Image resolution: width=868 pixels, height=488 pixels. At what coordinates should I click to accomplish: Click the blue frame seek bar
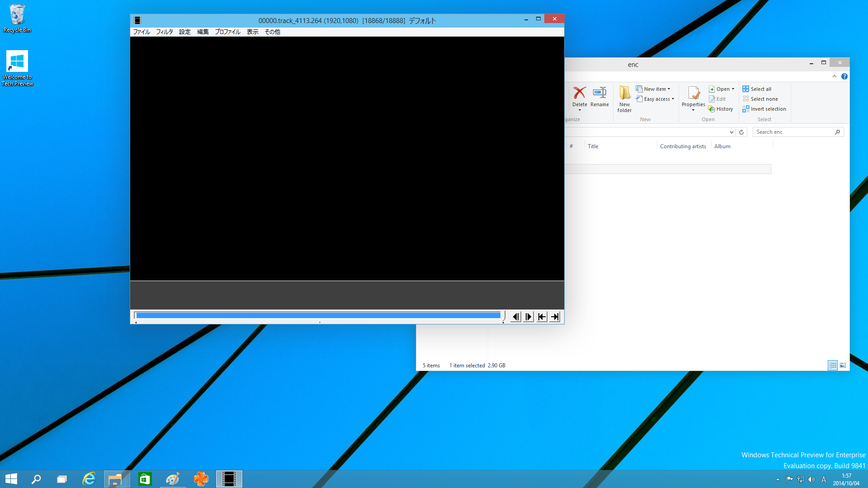pyautogui.click(x=318, y=315)
